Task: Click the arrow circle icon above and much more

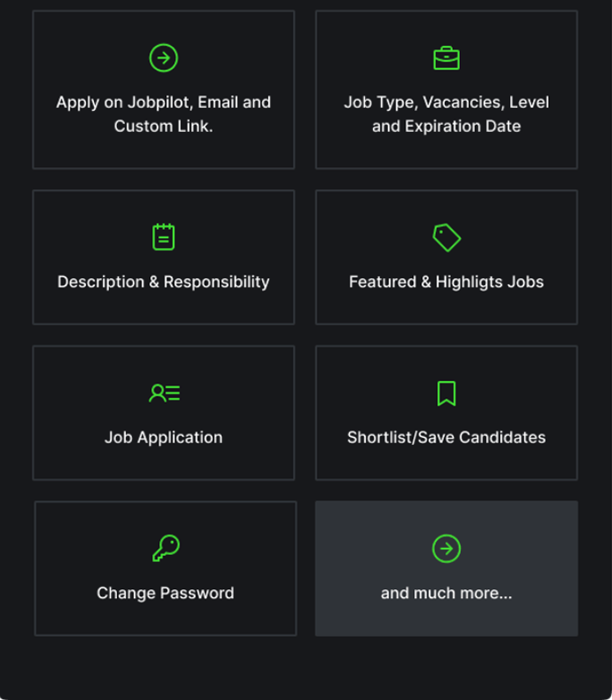Action: tap(447, 549)
